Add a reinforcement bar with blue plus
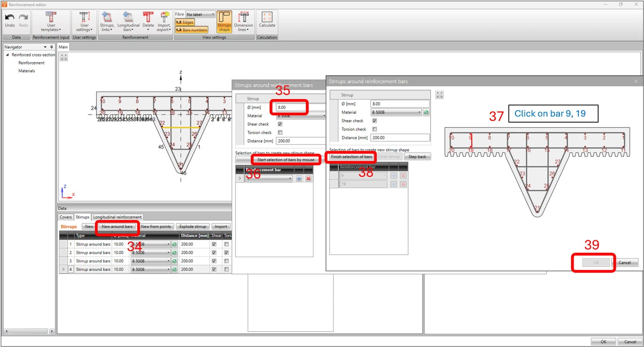644x347 pixels. pyautogui.click(x=299, y=179)
